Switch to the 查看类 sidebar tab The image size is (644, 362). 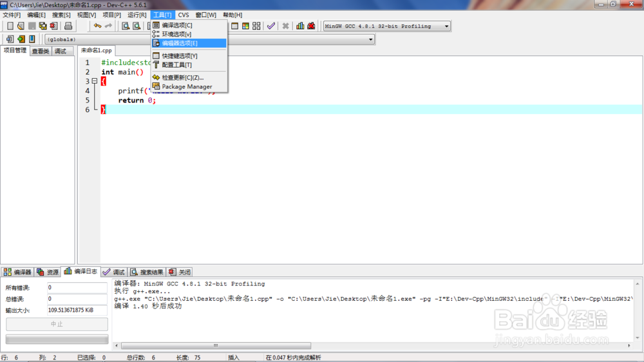click(x=40, y=52)
